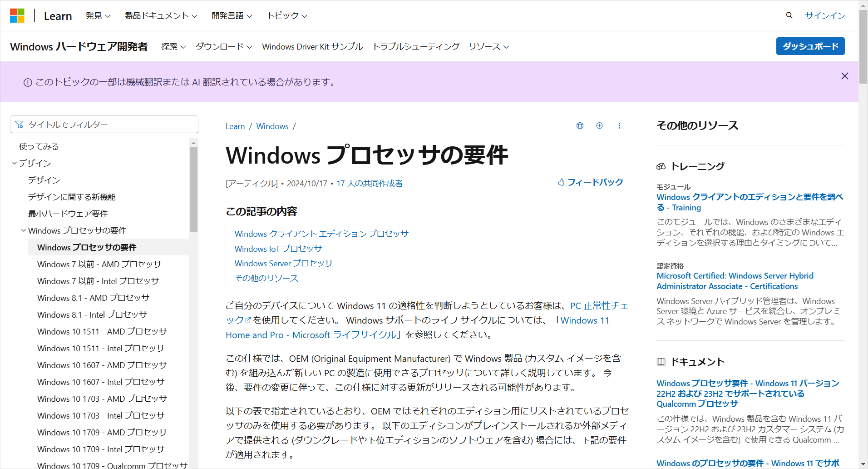Click the ダッシュボード button
The image size is (868, 469).
coord(810,46)
